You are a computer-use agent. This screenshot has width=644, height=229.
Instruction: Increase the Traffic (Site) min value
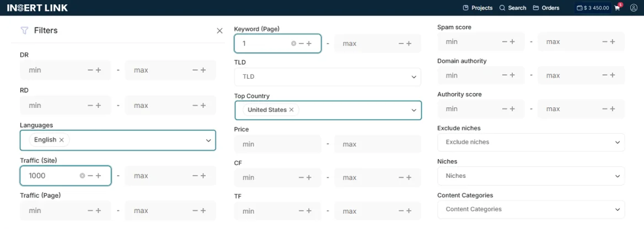coord(99,176)
